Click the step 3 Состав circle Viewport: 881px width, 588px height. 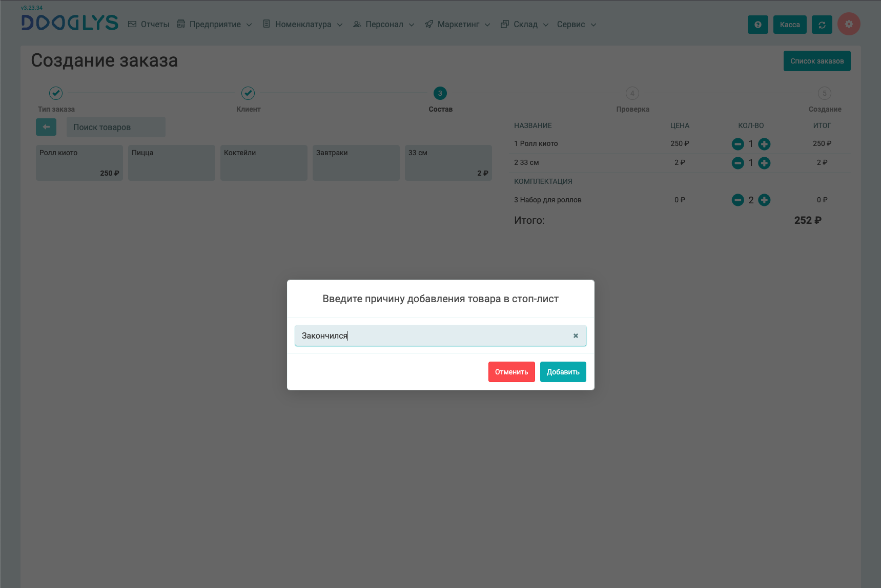[440, 93]
